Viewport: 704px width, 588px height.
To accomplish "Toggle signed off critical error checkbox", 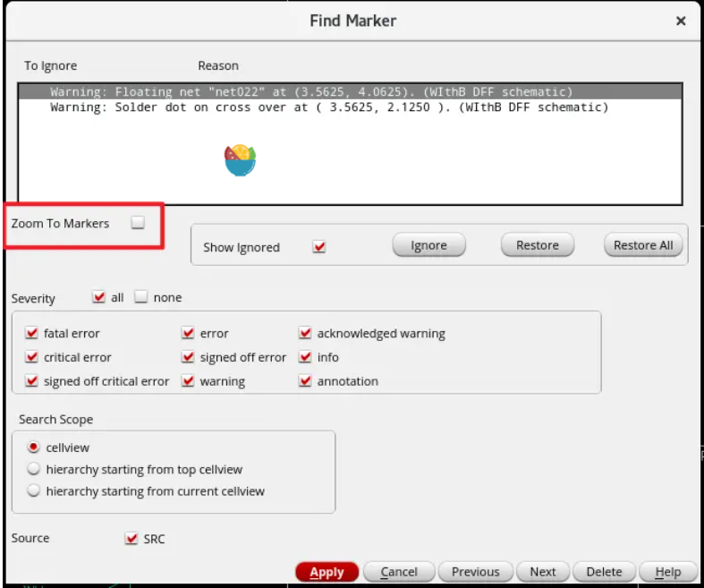I will coord(32,381).
